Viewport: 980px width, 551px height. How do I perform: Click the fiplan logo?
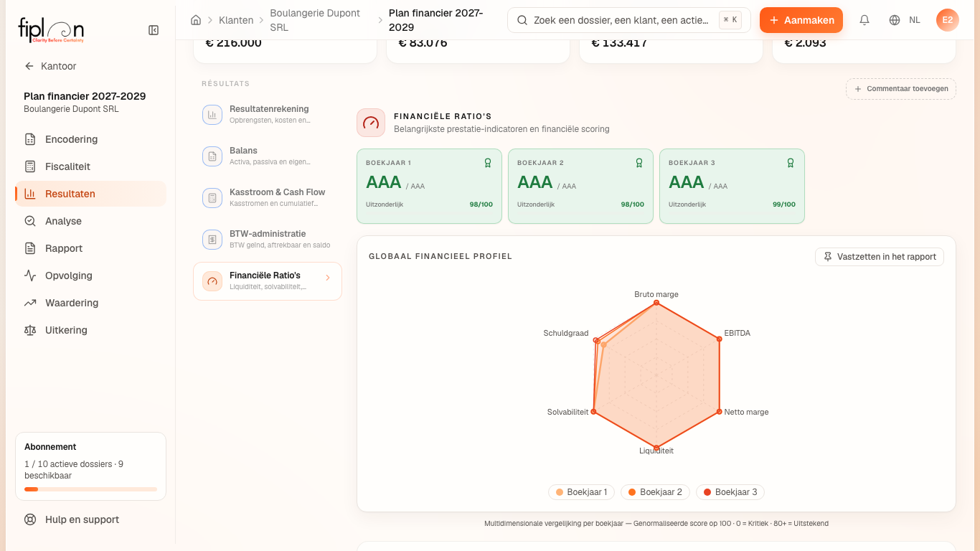click(51, 30)
